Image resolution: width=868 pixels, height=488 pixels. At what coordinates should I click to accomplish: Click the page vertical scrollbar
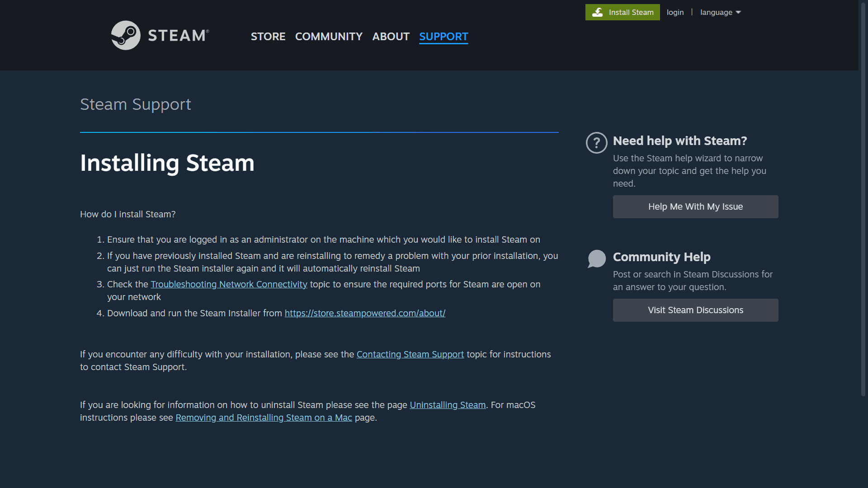point(863,199)
